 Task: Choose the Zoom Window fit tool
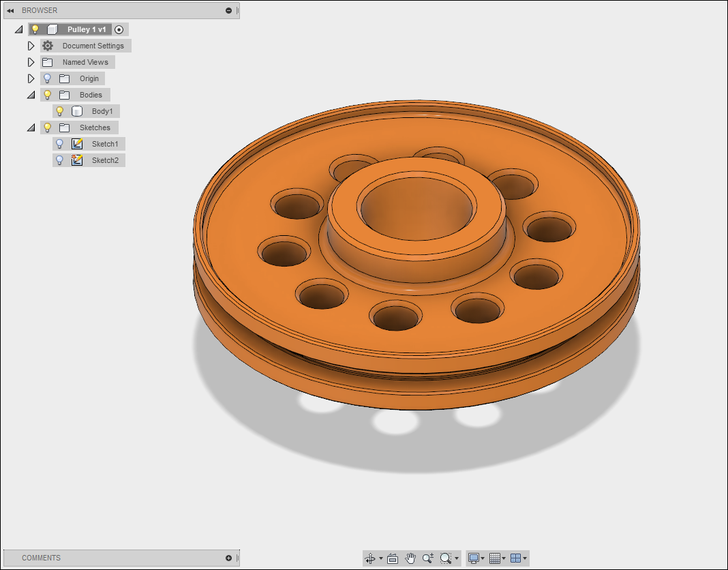pyautogui.click(x=445, y=558)
